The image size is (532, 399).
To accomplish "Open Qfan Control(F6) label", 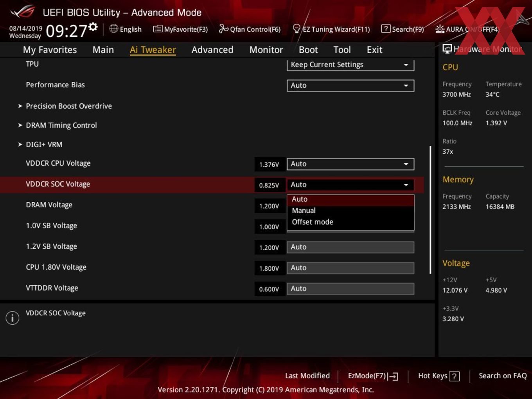I will click(x=255, y=29).
